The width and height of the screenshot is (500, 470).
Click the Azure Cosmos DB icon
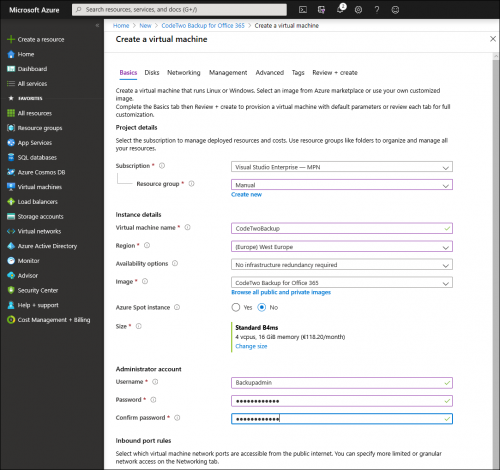point(11,172)
